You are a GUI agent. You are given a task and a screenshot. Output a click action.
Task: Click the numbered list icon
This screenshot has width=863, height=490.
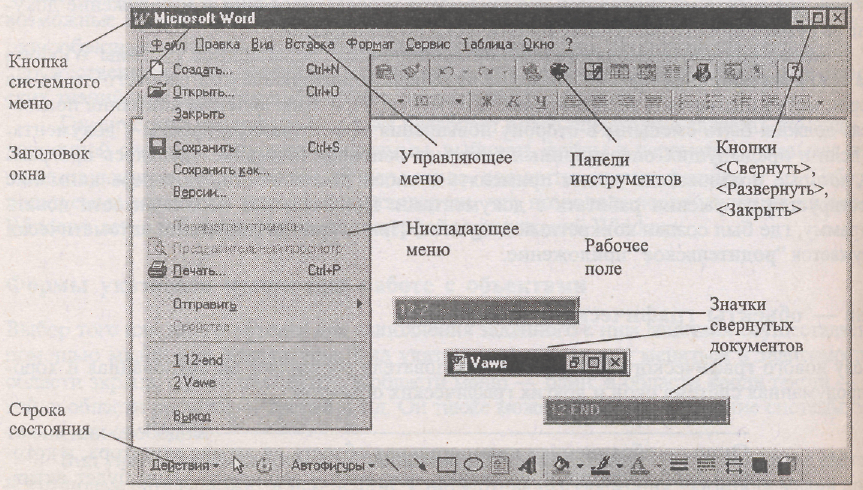click(x=686, y=102)
